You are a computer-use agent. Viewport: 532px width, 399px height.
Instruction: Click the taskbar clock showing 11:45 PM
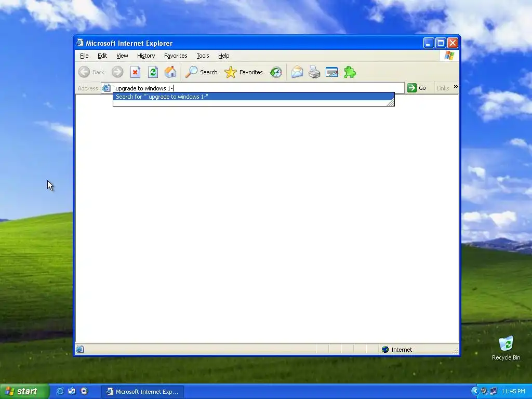pyautogui.click(x=513, y=392)
